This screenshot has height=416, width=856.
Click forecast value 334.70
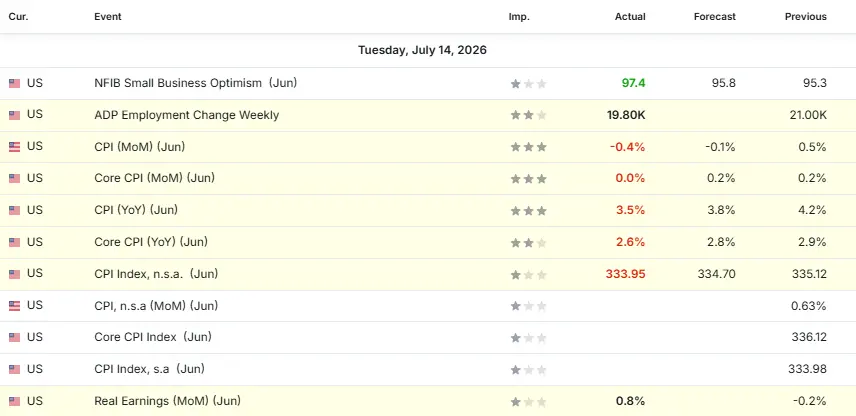pos(716,274)
